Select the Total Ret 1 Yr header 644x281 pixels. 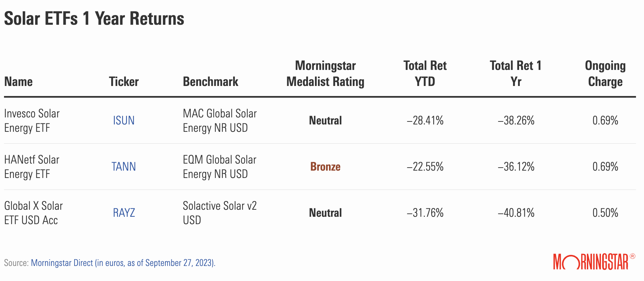[516, 74]
